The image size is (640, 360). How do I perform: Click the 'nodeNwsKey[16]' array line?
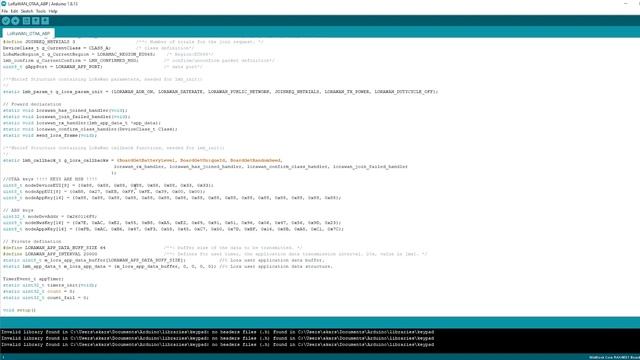[172, 223]
